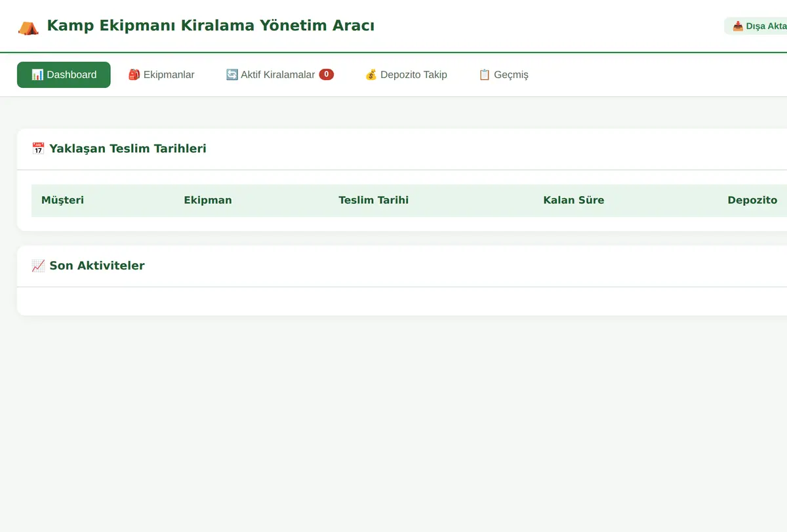Click the calendar icon beside Yaklaşan Teslim Tarihleri
787x532 pixels.
pos(38,149)
